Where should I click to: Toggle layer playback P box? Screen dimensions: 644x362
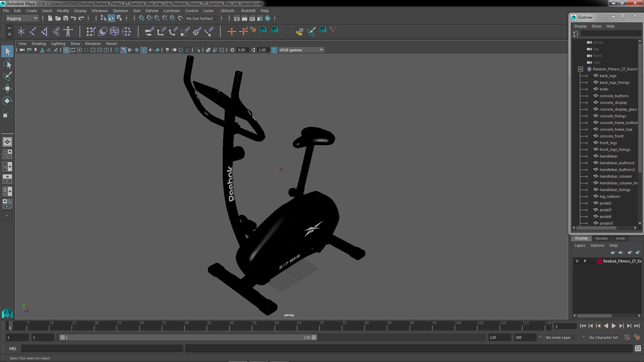[585, 261]
